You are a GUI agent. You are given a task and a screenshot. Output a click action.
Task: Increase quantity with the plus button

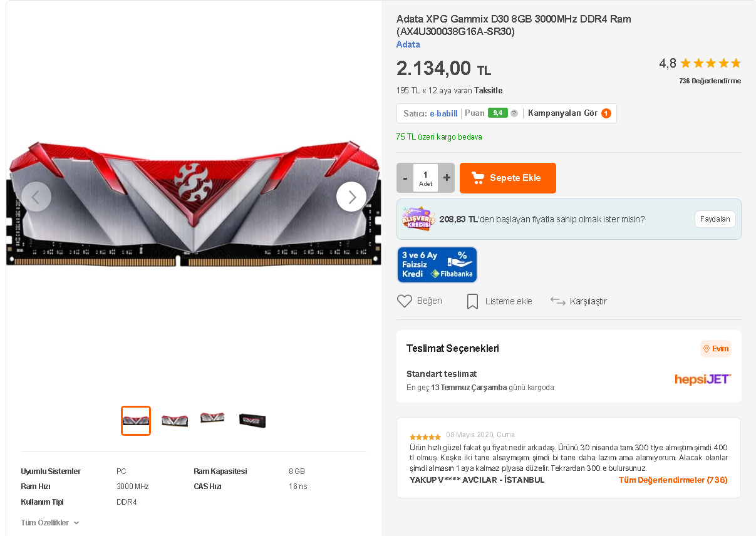click(x=447, y=178)
